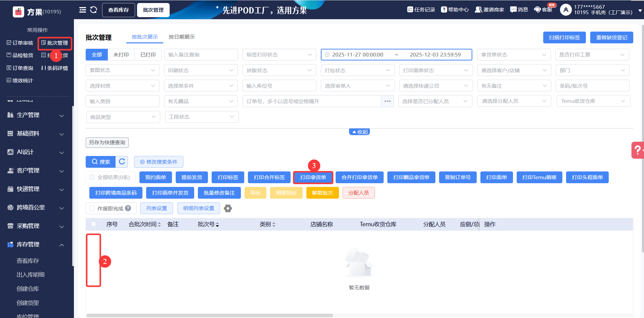Contact 客服 customer service icon
The image size is (644, 318).
(x=538, y=9)
